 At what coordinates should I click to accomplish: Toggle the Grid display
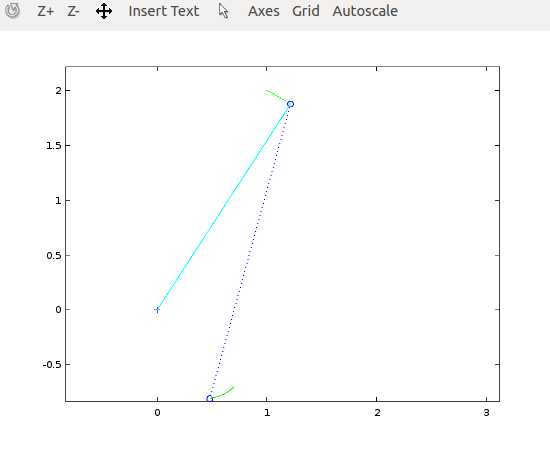(x=306, y=11)
